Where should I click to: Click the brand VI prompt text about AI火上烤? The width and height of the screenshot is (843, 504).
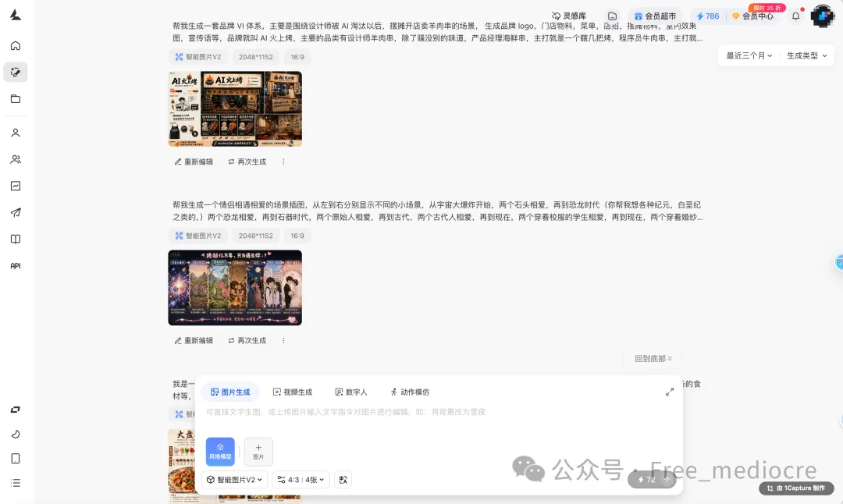point(438,32)
